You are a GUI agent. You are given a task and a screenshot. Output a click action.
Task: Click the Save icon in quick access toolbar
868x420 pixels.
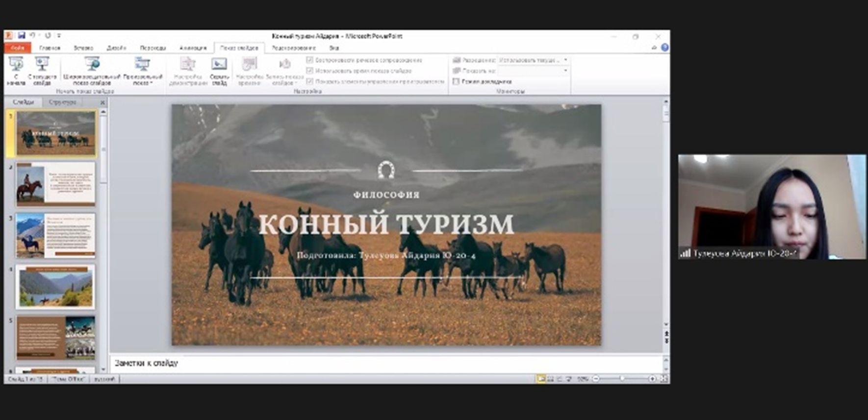pyautogui.click(x=22, y=36)
